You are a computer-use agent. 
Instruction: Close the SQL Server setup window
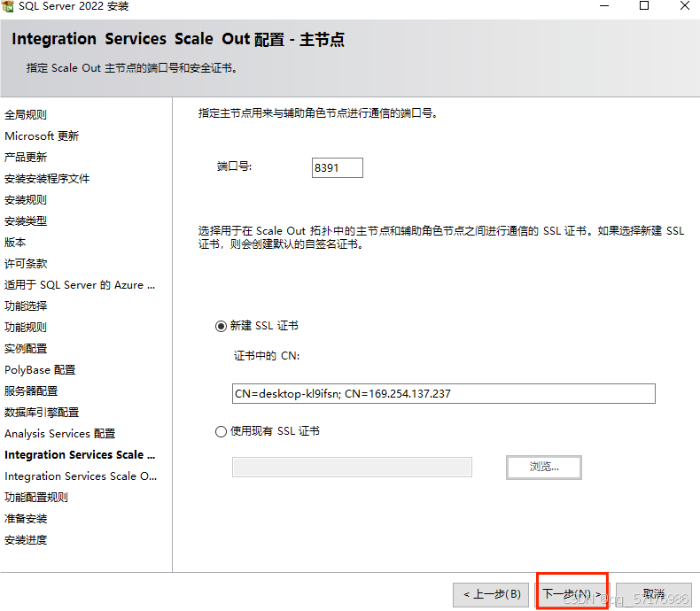pyautogui.click(x=685, y=6)
